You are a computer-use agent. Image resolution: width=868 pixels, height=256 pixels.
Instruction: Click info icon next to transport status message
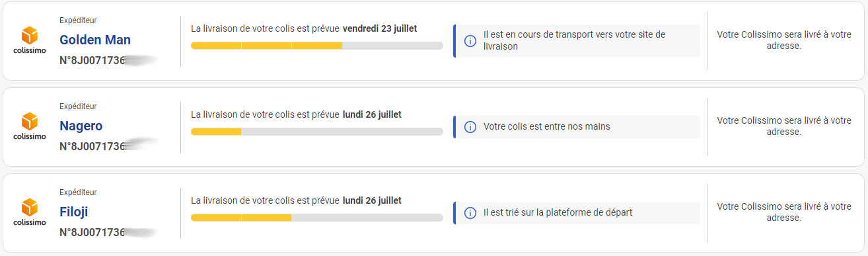click(x=470, y=41)
